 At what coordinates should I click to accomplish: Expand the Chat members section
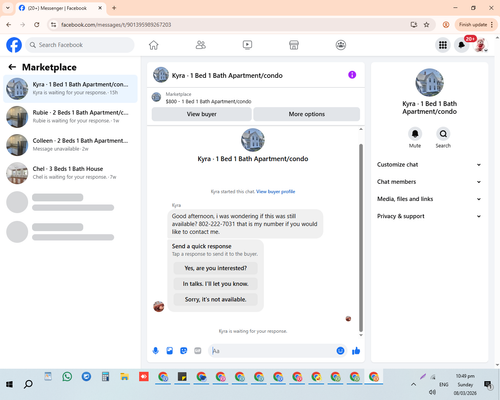429,182
